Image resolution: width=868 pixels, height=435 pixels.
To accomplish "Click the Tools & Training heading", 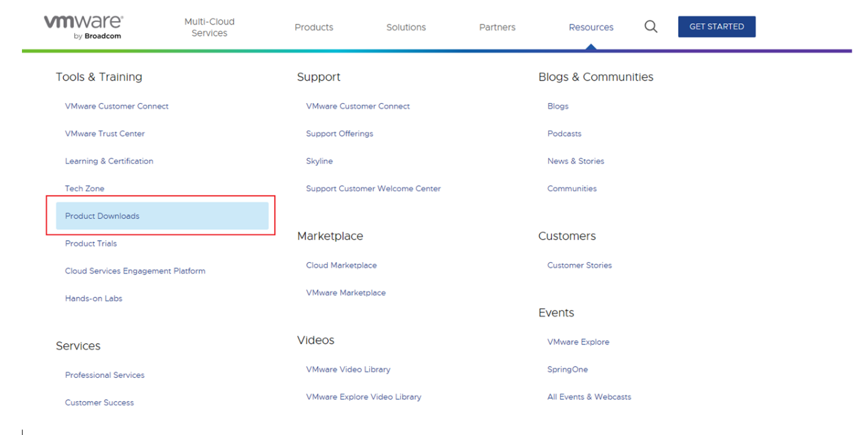I will click(x=99, y=77).
